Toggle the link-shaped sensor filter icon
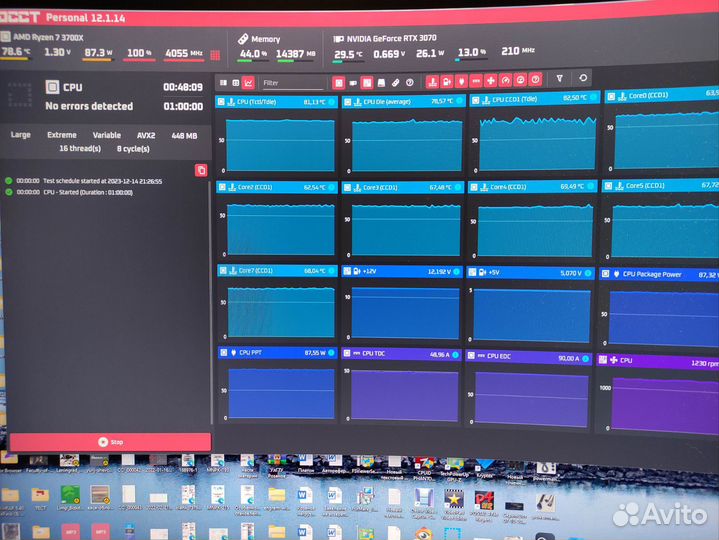The width and height of the screenshot is (719, 540). (x=395, y=83)
